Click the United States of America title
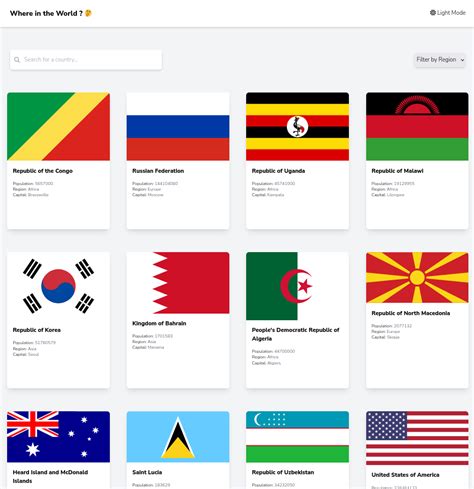This screenshot has height=489, width=474. coord(405,475)
